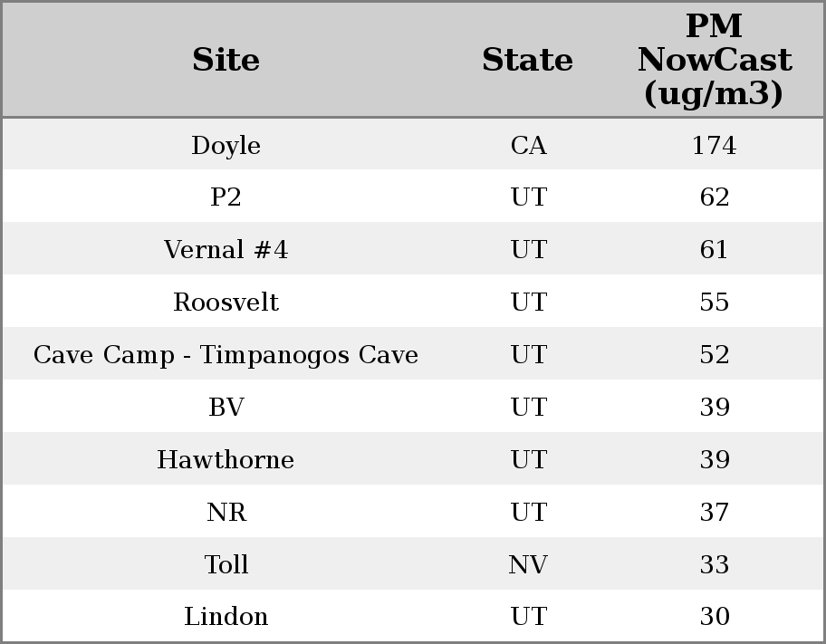Select the 61 NowCast value
The width and height of the screenshot is (826, 644).
click(714, 250)
